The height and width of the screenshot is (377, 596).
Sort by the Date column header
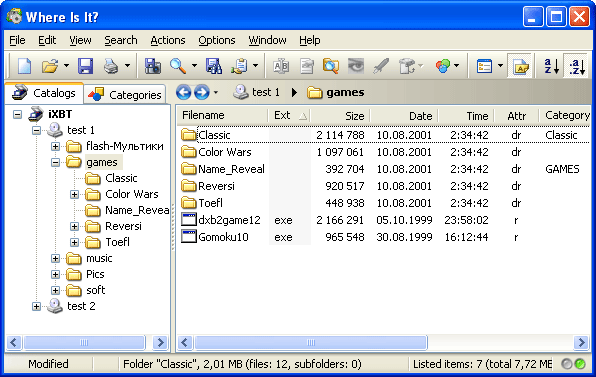click(404, 115)
